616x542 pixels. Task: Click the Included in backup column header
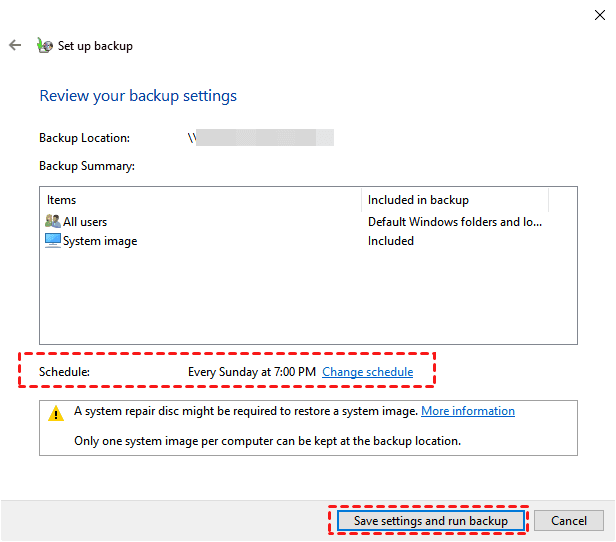(418, 200)
